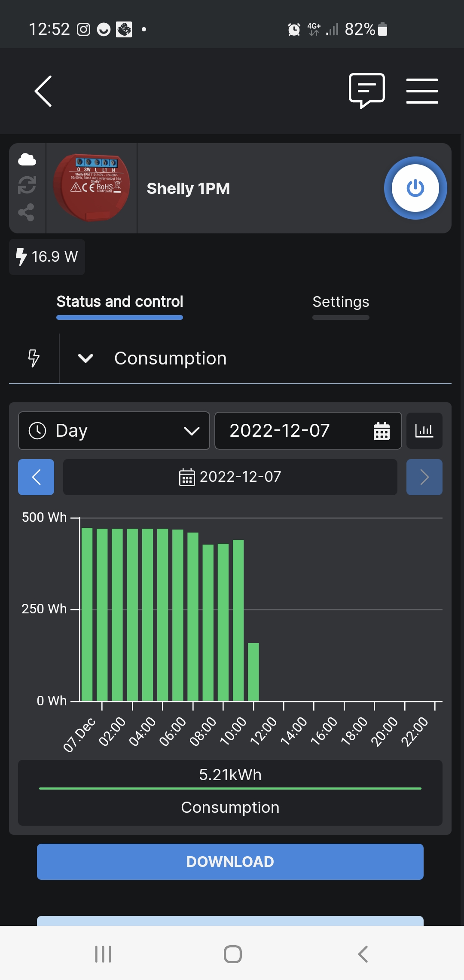Tap the Shelly 1PM device thumbnail

click(92, 188)
